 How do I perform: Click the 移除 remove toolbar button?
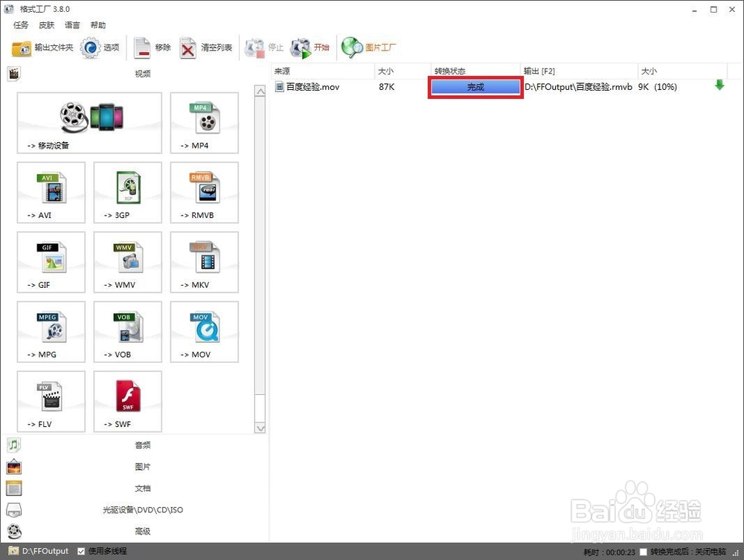click(152, 48)
